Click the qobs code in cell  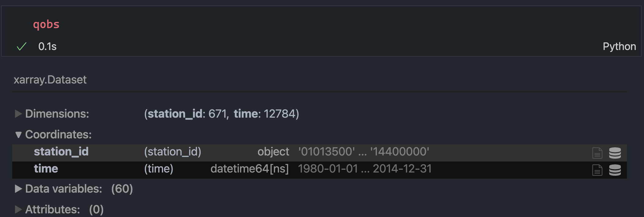(x=46, y=24)
